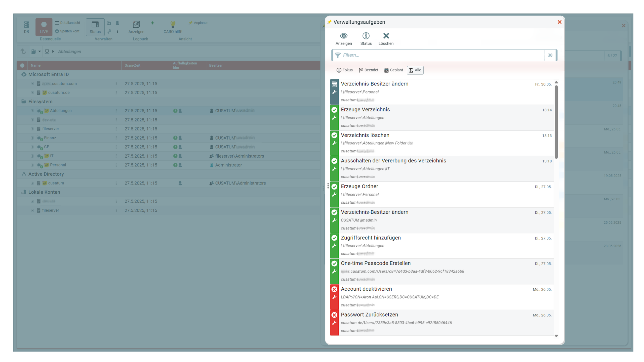644x362 pixels.
Task: Open CARO hilft! assistant
Action: pyautogui.click(x=173, y=26)
